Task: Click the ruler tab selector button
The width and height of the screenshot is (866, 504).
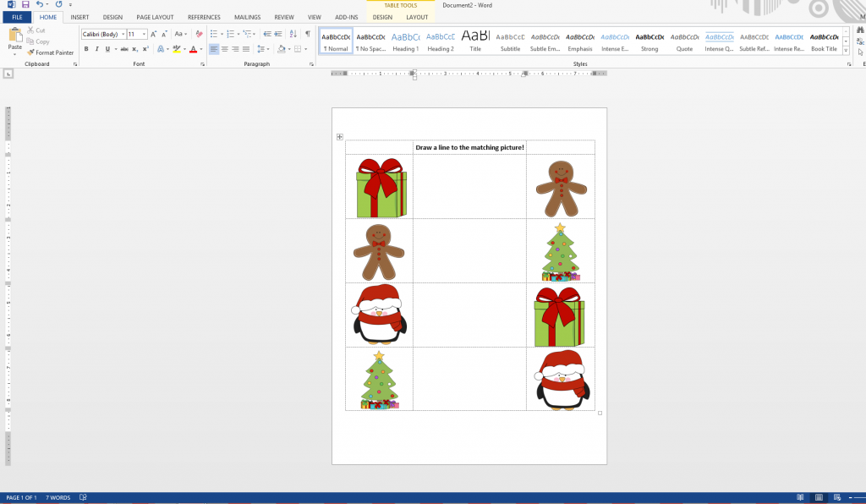Action: click(8, 74)
